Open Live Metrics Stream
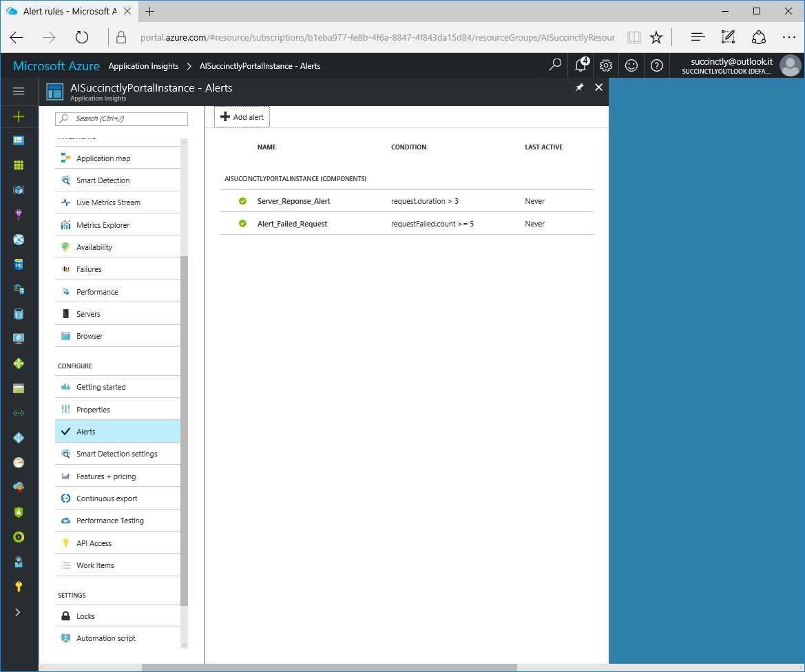The height and width of the screenshot is (672, 805). [x=118, y=202]
